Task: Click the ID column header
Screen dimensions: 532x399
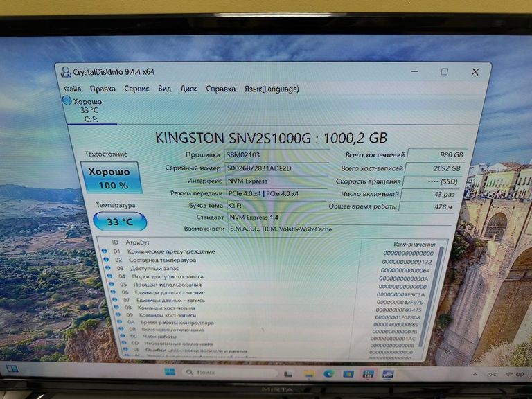Action: coord(115,242)
